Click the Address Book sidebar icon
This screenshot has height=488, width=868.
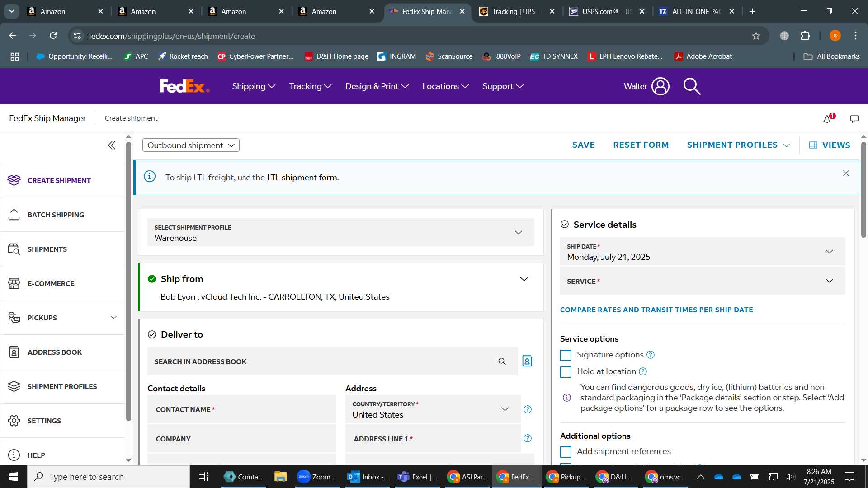coord(14,352)
